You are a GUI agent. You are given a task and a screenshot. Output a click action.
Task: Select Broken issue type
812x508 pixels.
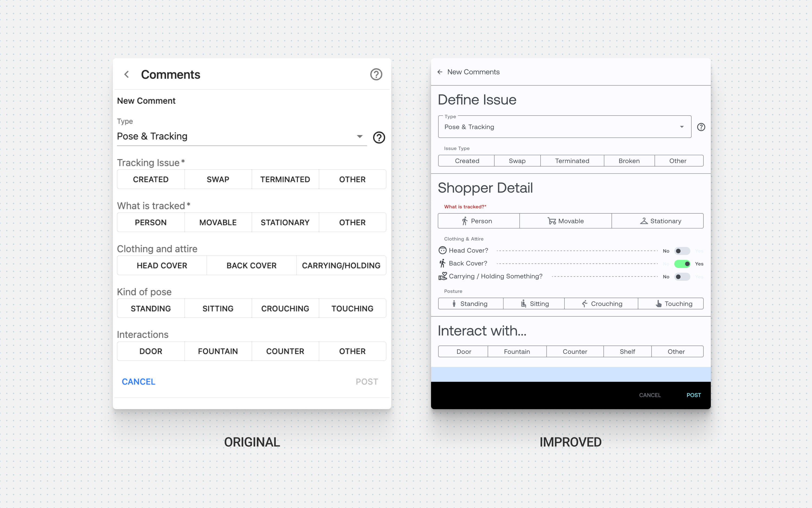coord(629,161)
